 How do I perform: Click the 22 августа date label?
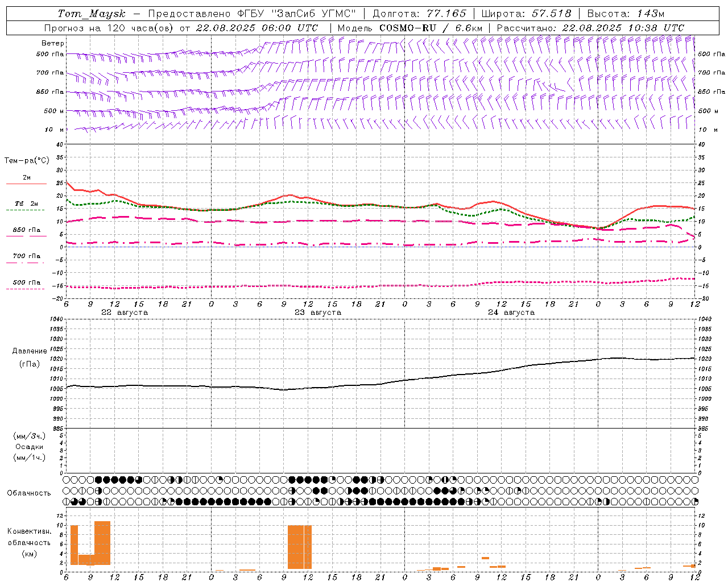[125, 313]
